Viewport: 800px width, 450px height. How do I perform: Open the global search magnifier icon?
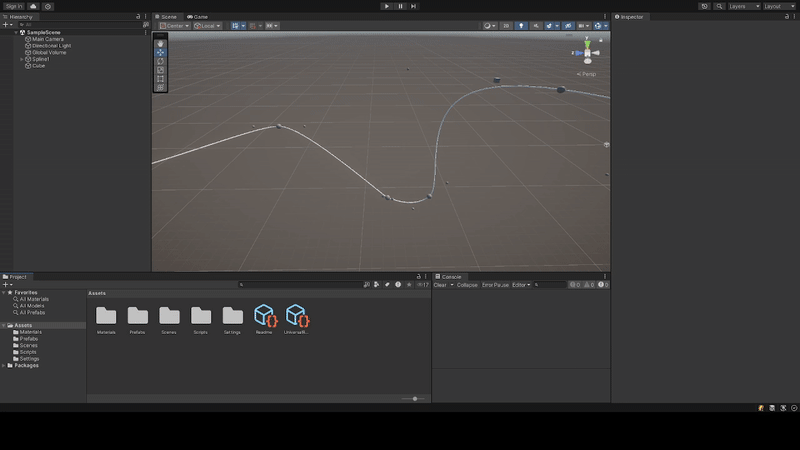click(x=720, y=6)
